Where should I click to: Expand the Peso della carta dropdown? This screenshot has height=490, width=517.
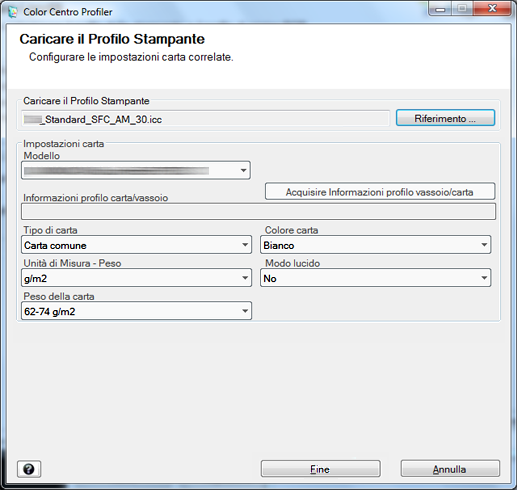(x=136, y=311)
